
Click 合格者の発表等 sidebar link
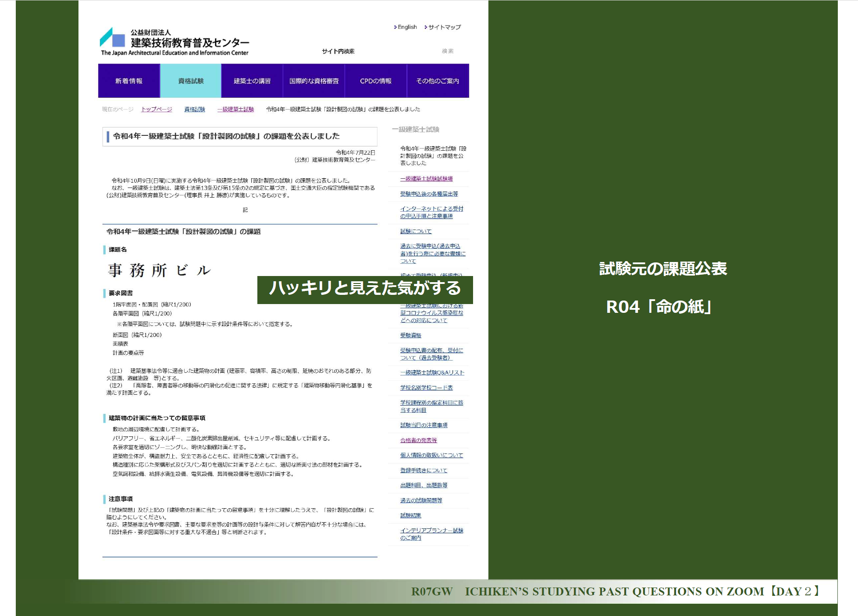(418, 440)
